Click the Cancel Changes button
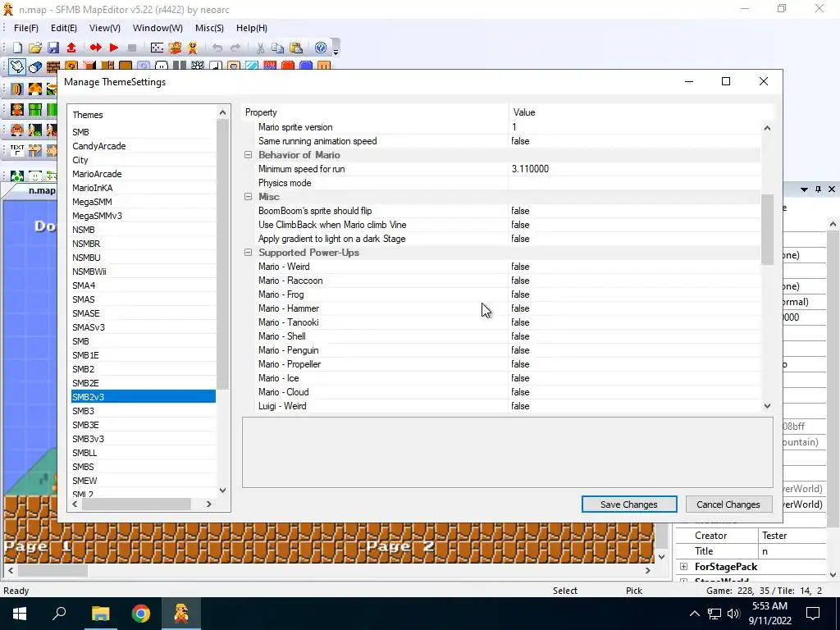Viewport: 840px width, 630px height. pos(728,504)
